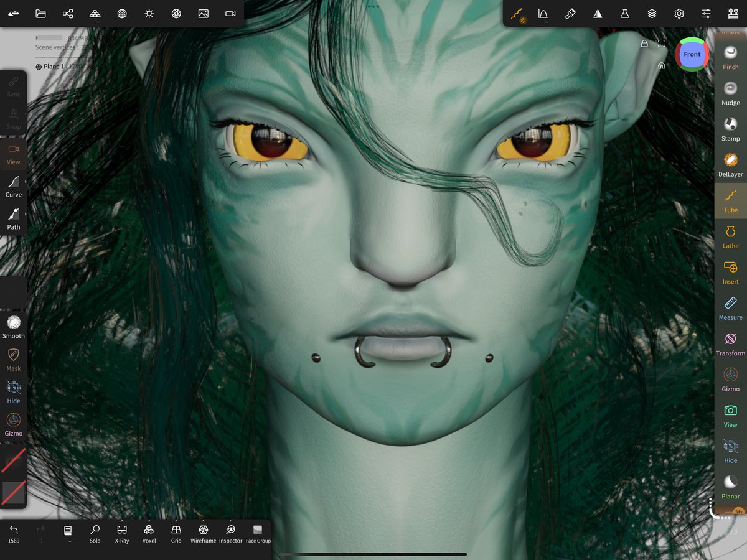Open the Symmetry menu
Screen dimensions: 747x560
598,13
